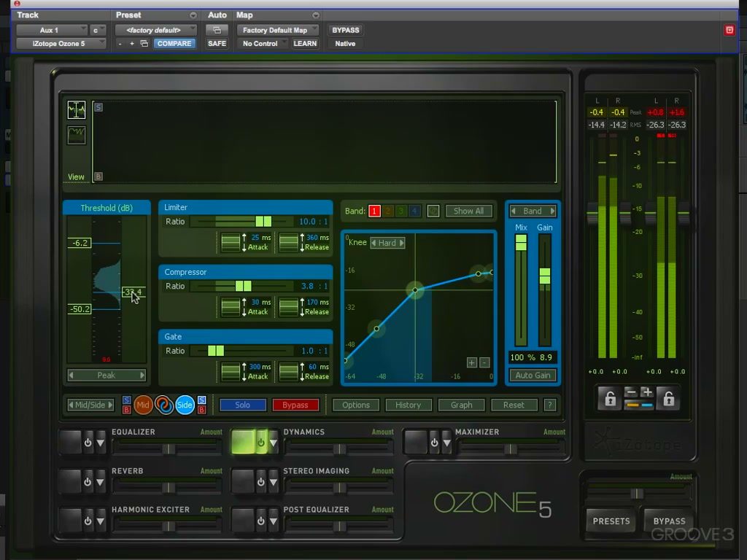Screen dimensions: 747x560
Task: Expand the Dynamics module presets arrow
Action: point(274,443)
